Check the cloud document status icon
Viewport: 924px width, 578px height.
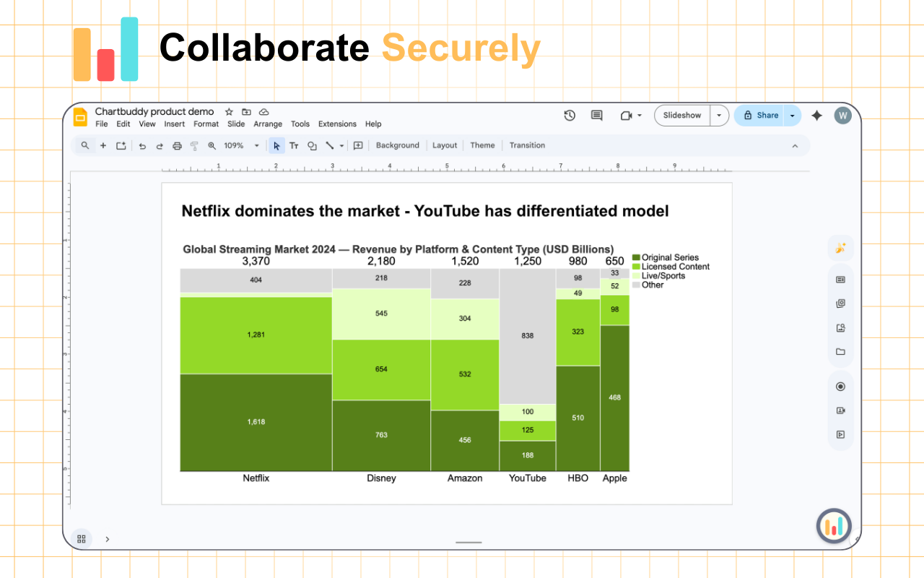point(263,112)
